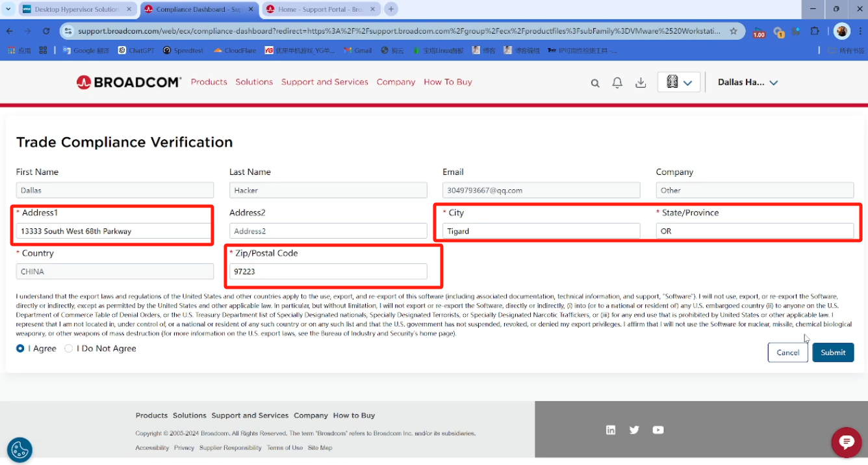Select the I Agree radio button
This screenshot has width=868, height=465.
[21, 349]
